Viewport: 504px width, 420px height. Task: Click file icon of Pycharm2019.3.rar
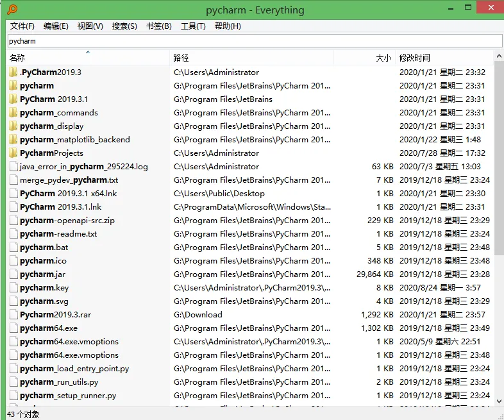13,315
